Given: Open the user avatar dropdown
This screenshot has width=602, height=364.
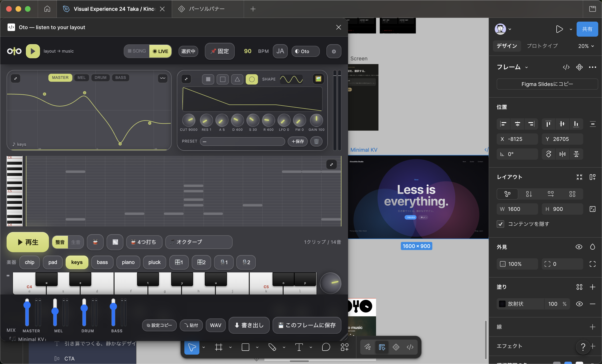Looking at the screenshot, I should [503, 29].
